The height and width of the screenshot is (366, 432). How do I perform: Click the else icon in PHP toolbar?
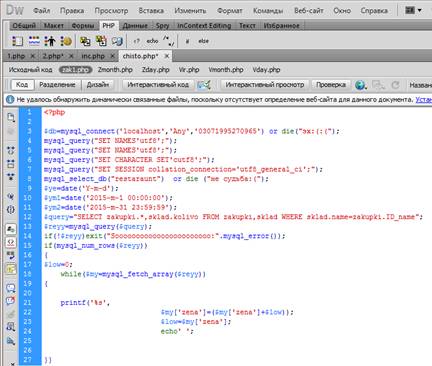click(x=203, y=41)
